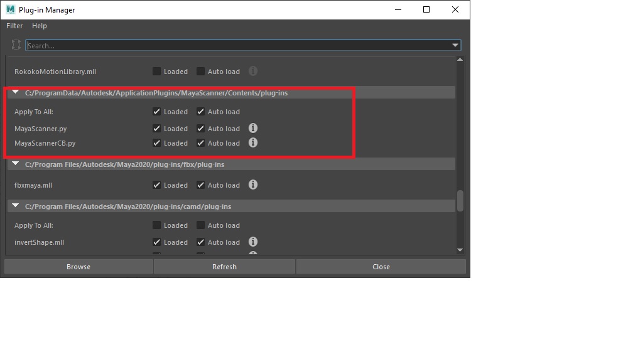Select the fbxmaya.mll plug-in name

tap(33, 185)
